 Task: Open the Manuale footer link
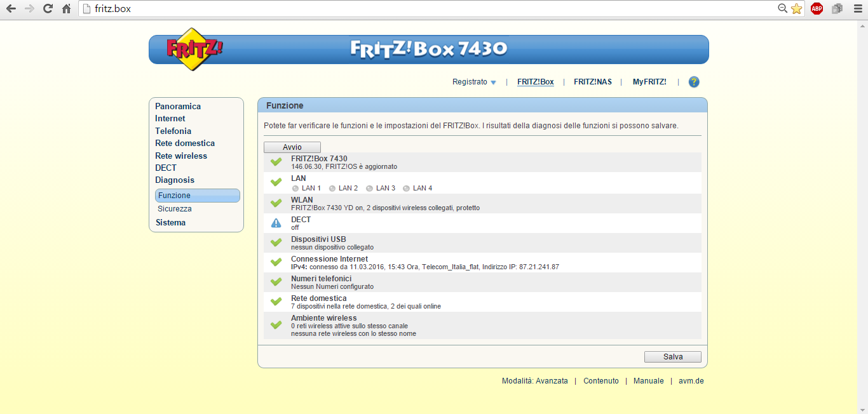[649, 381]
